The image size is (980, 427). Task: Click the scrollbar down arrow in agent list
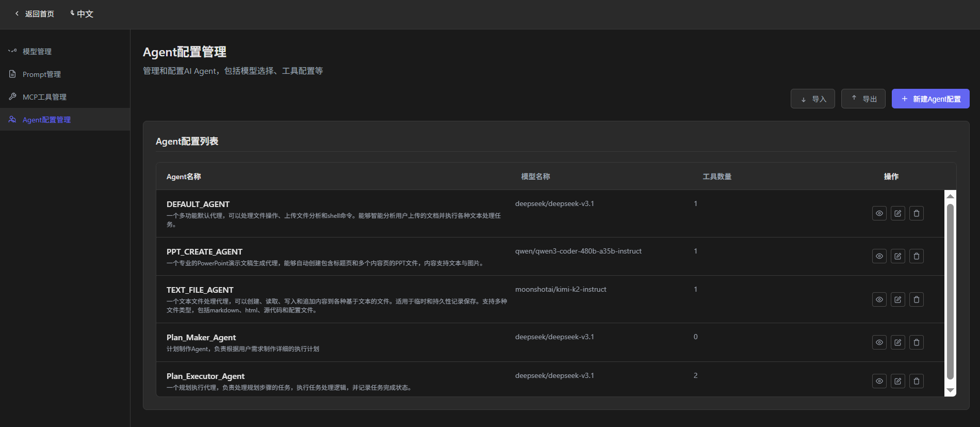(950, 391)
